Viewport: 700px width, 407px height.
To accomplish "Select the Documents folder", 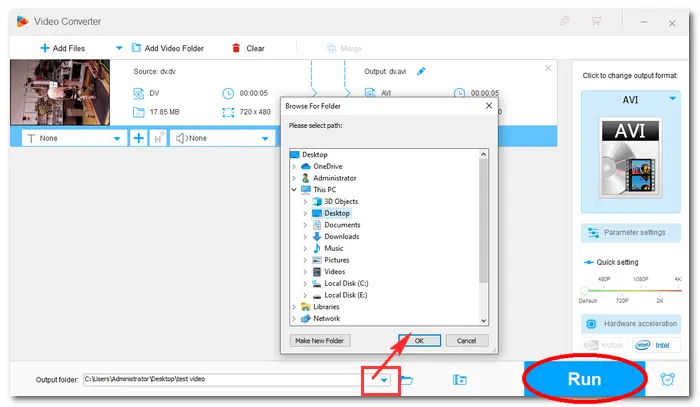I will coord(342,225).
